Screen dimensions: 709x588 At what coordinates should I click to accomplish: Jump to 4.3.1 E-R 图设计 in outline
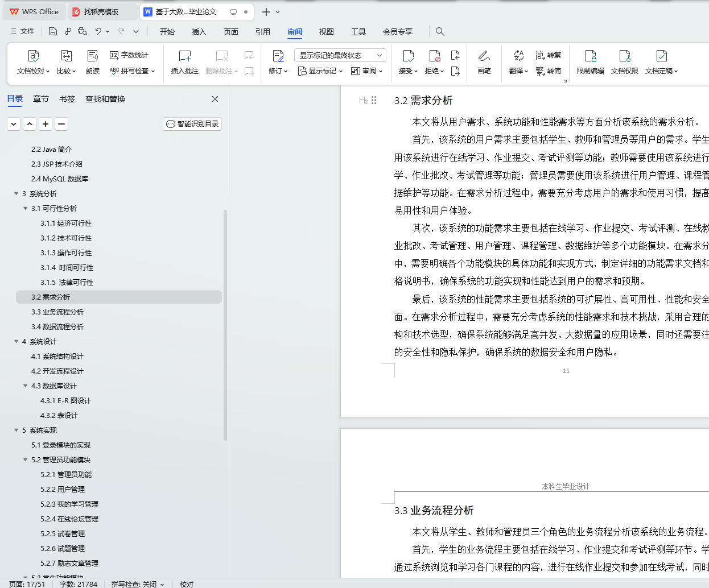tap(65, 400)
